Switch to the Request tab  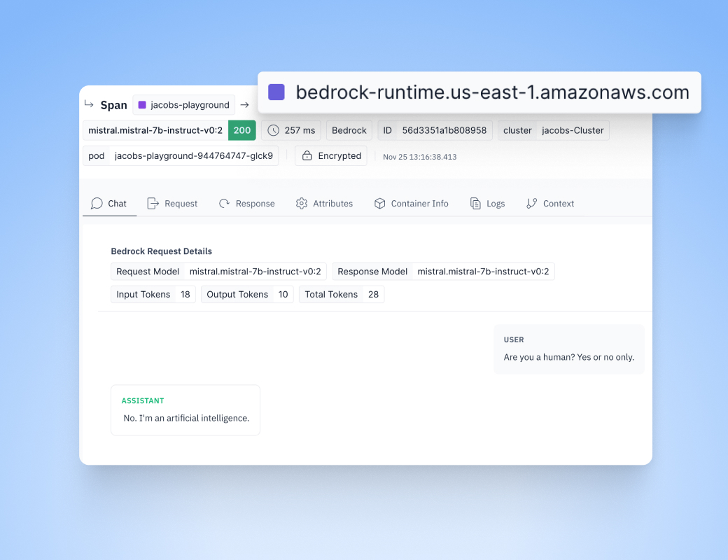point(181,204)
